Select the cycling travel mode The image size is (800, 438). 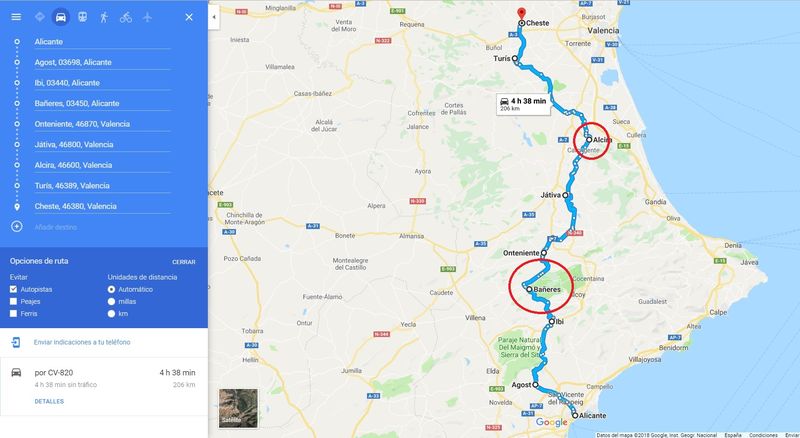126,17
